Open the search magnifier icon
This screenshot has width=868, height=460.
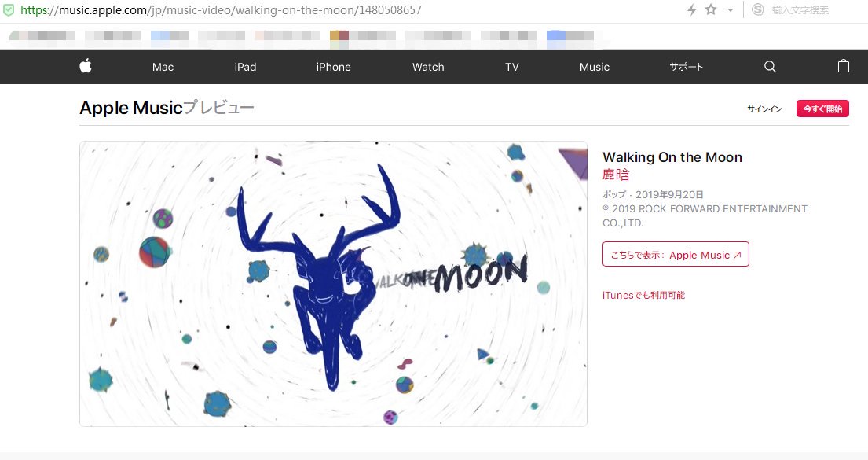click(x=770, y=67)
